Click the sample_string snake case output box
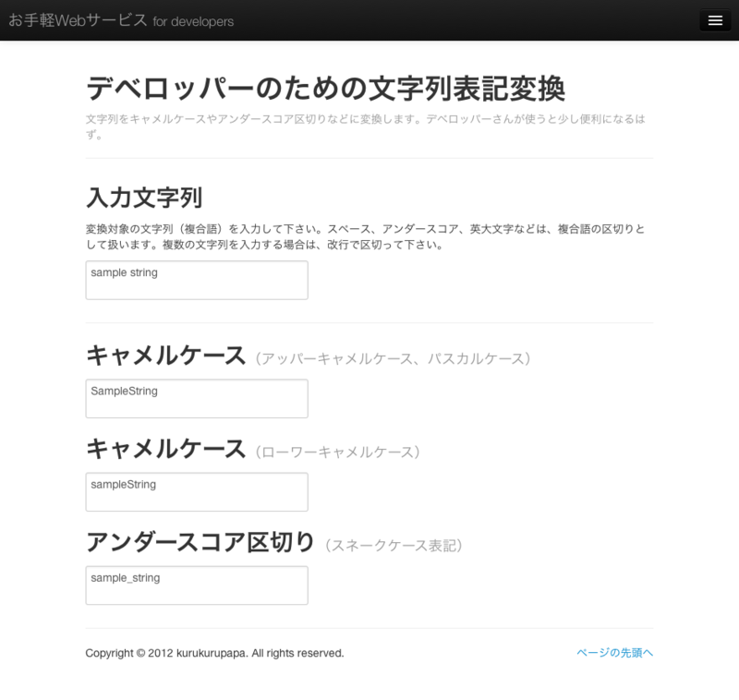The width and height of the screenshot is (739, 700). (196, 585)
